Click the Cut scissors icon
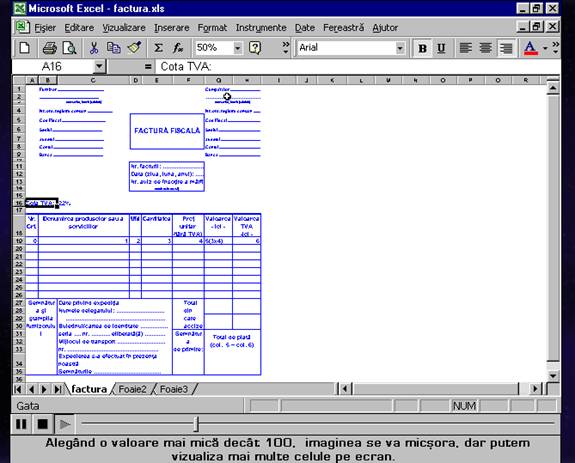This screenshot has height=463, width=575. tap(94, 48)
